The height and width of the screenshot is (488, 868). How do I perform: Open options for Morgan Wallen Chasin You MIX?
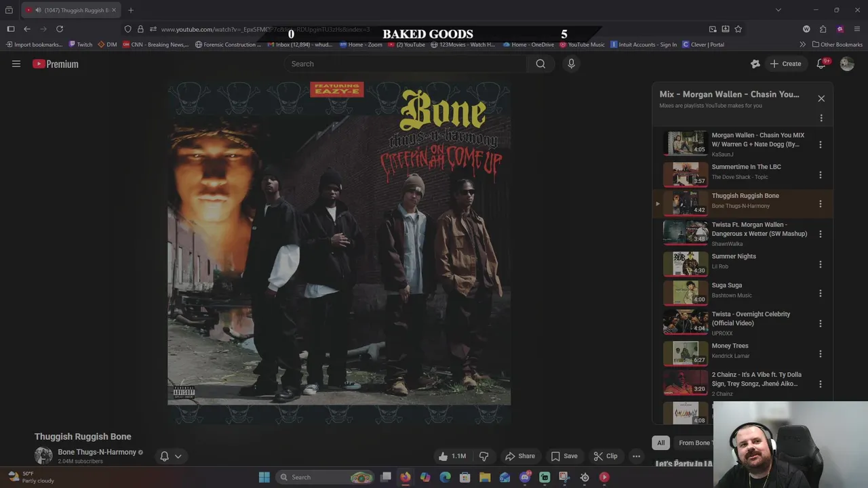pyautogui.click(x=821, y=144)
